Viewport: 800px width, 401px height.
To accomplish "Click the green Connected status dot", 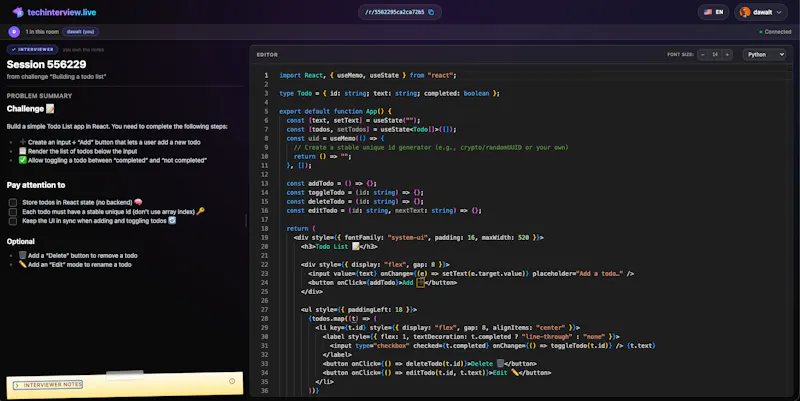I will pos(761,32).
